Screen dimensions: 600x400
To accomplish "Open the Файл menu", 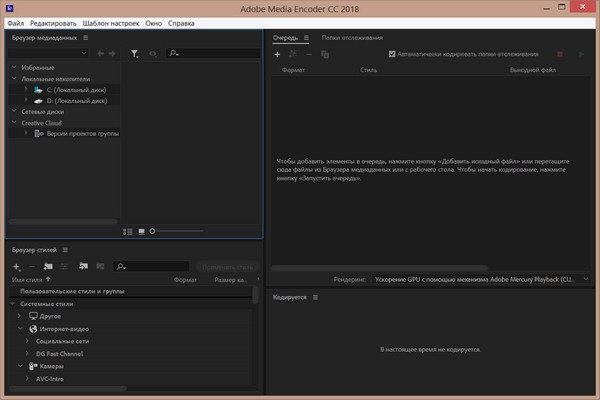I will pos(15,21).
